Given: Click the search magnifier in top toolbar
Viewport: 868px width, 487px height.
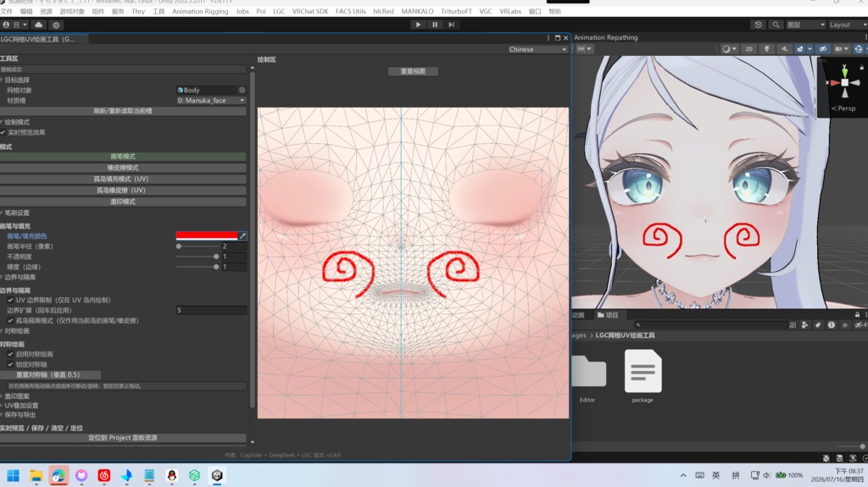Looking at the screenshot, I should pyautogui.click(x=776, y=25).
